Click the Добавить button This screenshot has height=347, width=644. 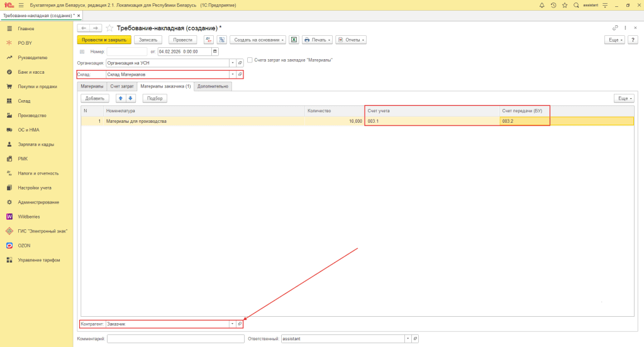pos(94,98)
